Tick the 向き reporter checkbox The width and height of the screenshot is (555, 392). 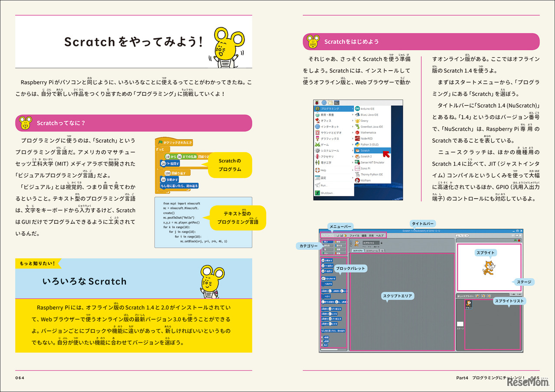pos(322,345)
